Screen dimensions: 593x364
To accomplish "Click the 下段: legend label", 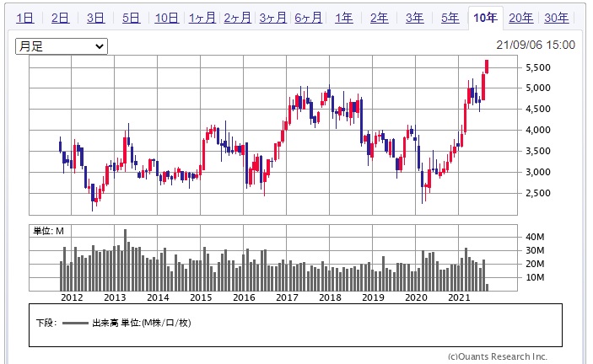I will [x=46, y=323].
